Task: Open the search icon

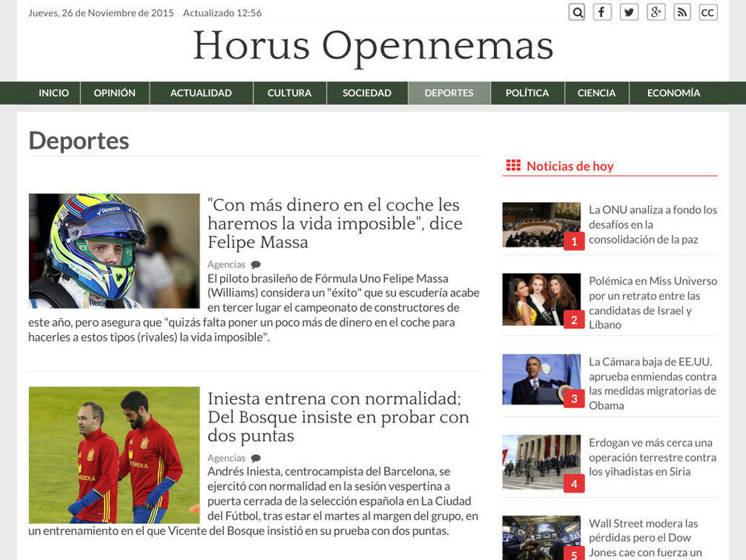Action: click(x=576, y=12)
